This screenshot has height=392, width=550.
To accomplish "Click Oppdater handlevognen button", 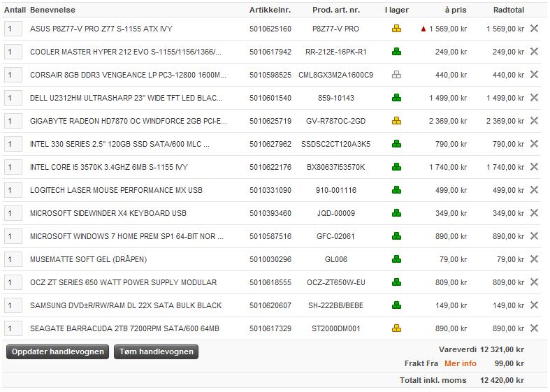I will click(x=57, y=351).
